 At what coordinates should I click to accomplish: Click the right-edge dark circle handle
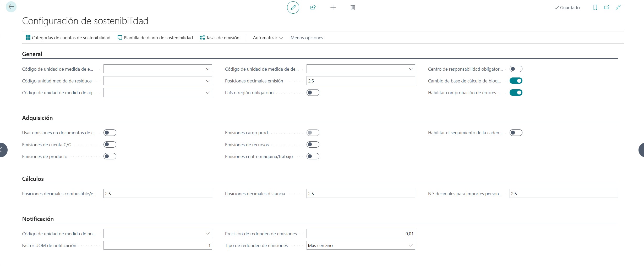click(x=641, y=150)
